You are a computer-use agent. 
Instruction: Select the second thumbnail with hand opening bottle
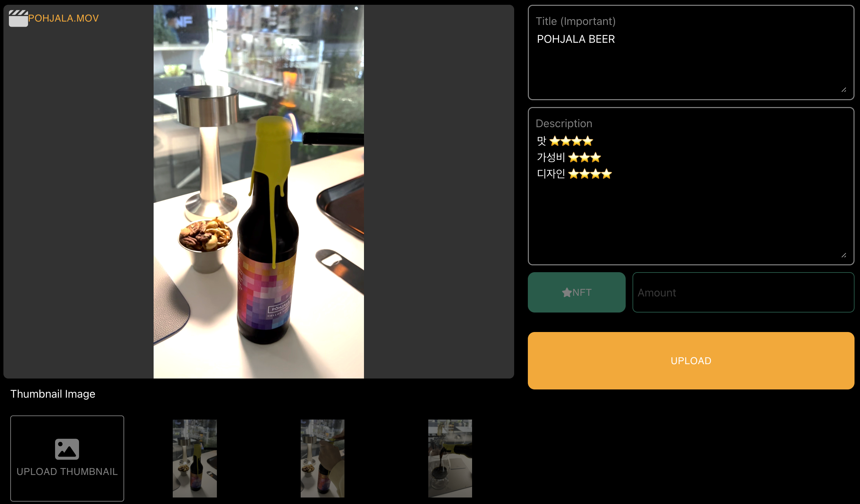[x=322, y=458]
